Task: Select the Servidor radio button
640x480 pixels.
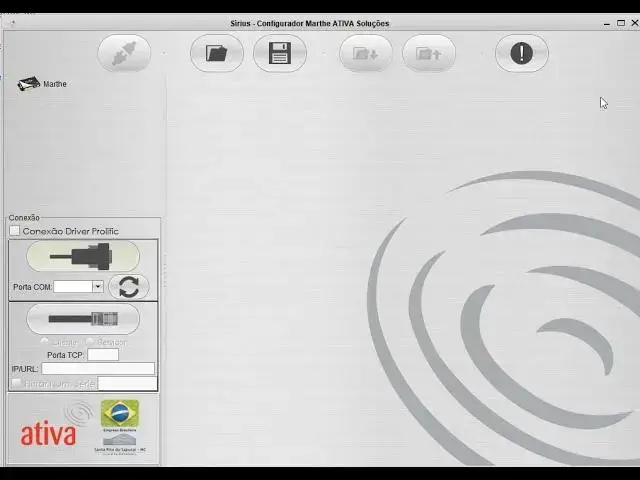Action: coord(89,342)
